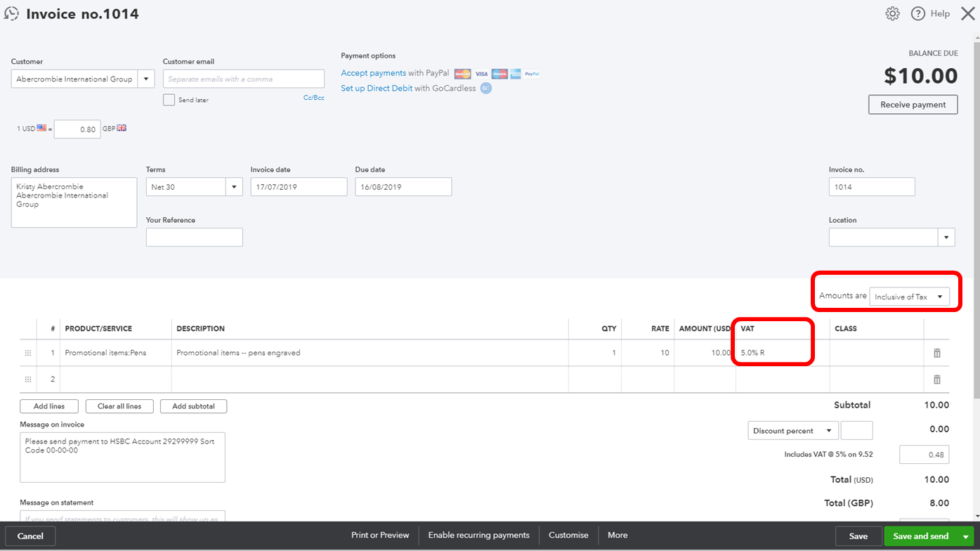This screenshot has width=980, height=551.
Task: Open the More menu
Action: (618, 536)
